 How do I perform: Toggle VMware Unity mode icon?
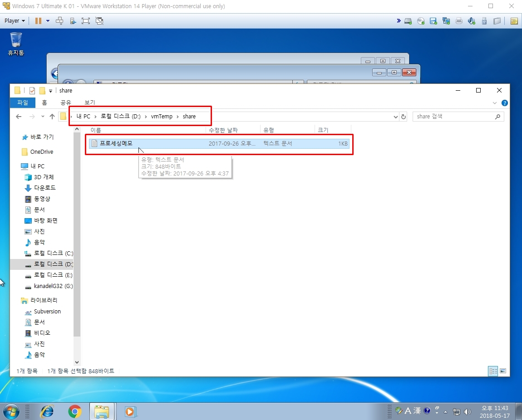(99, 20)
